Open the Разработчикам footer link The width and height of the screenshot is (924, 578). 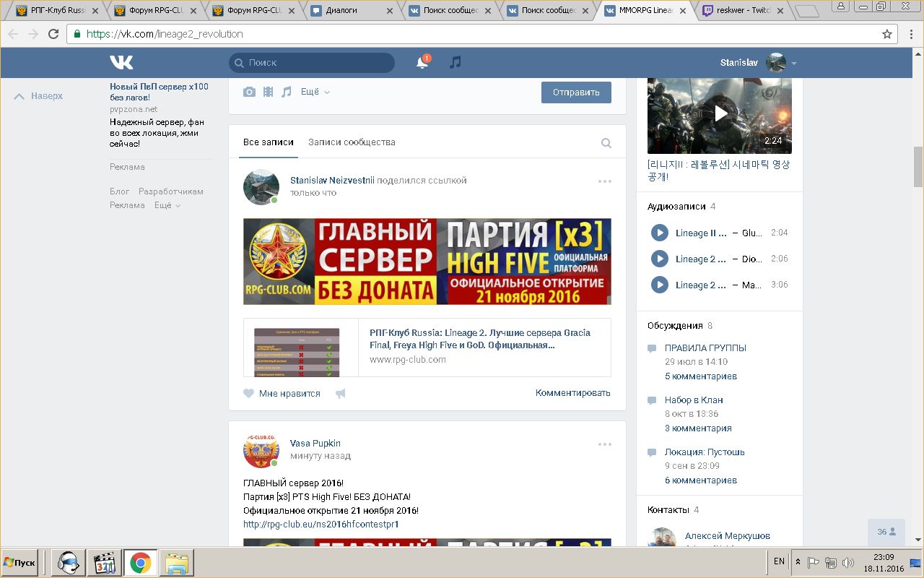coord(171,191)
